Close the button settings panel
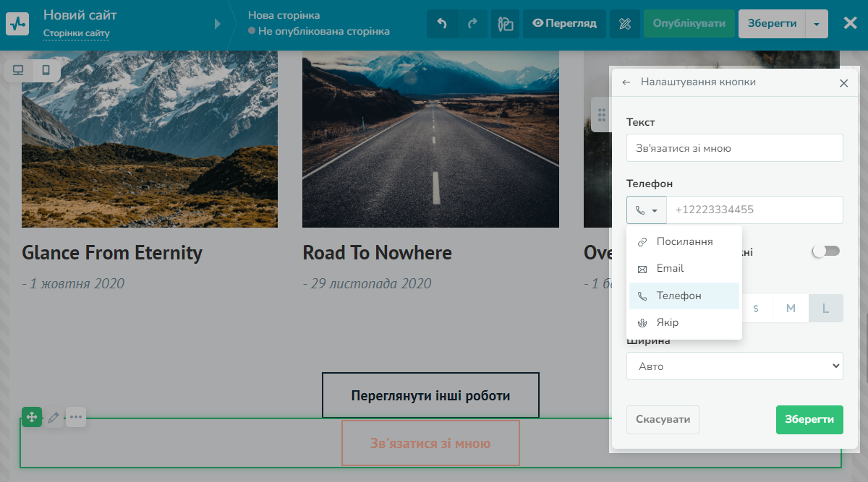 (x=843, y=83)
